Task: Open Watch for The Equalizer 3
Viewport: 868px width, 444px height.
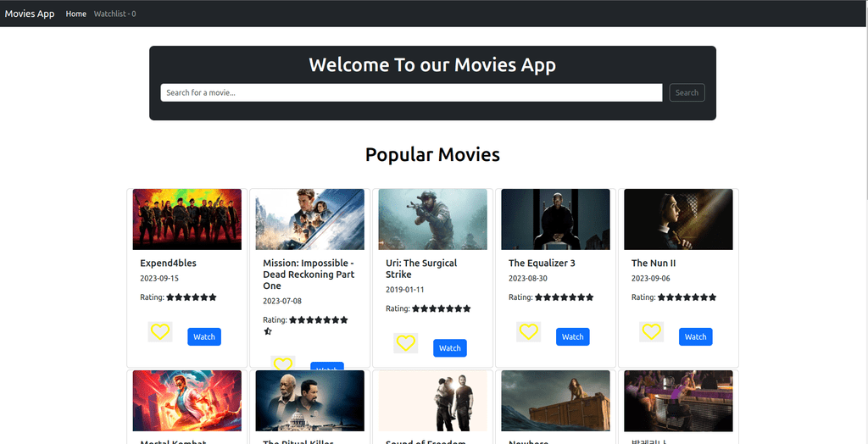Action: click(x=573, y=336)
